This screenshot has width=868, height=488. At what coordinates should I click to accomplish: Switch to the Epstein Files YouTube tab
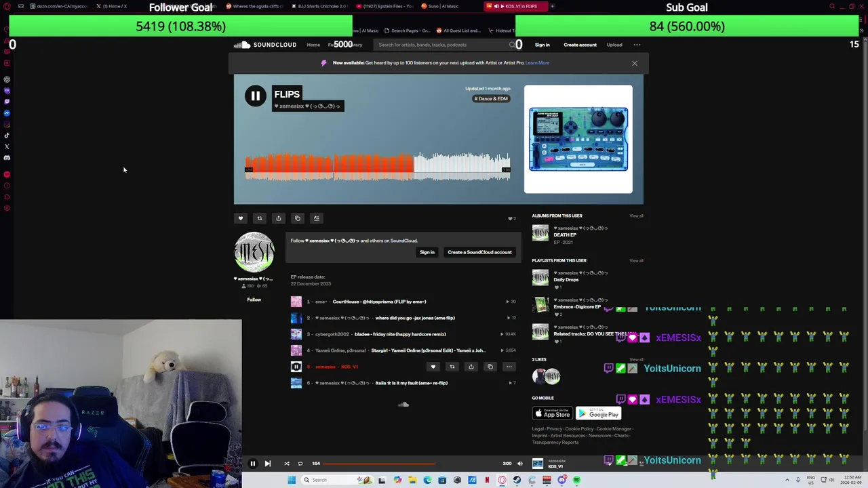click(x=384, y=6)
